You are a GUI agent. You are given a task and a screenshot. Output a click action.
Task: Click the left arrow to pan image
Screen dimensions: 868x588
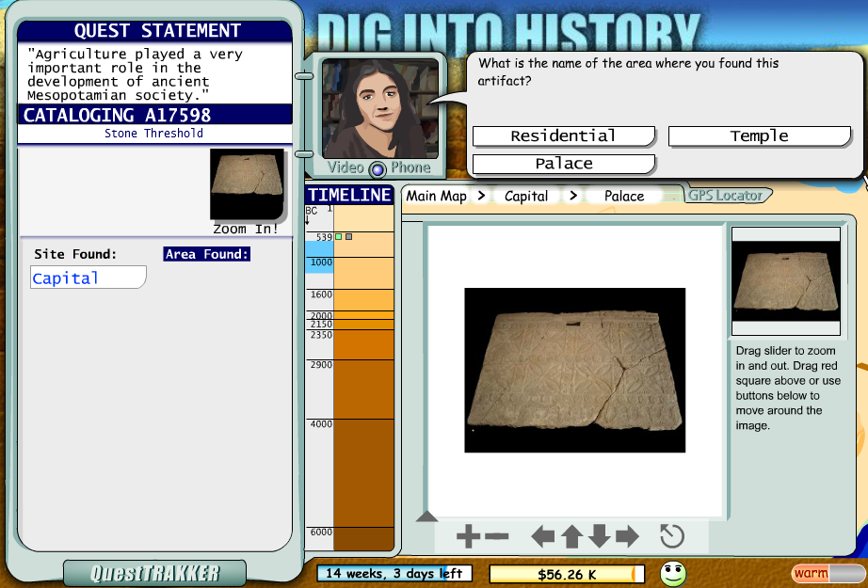pyautogui.click(x=543, y=534)
